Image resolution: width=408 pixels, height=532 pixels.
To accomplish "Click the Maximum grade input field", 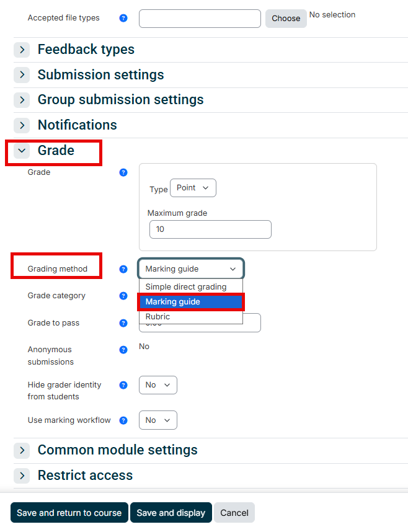I will [210, 229].
